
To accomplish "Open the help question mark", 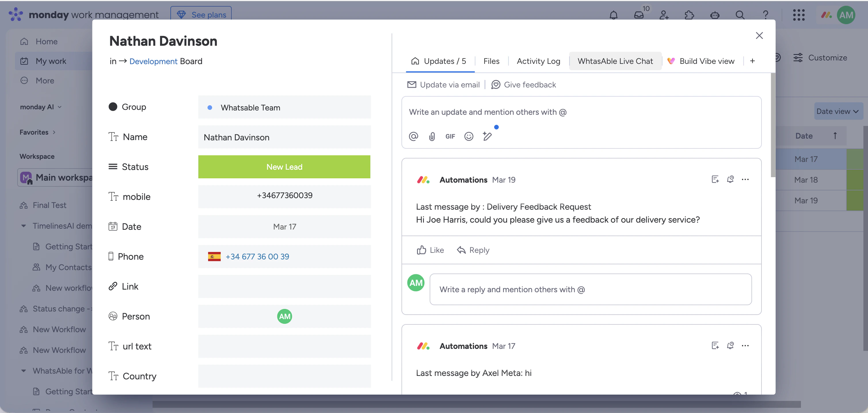I will tap(766, 15).
